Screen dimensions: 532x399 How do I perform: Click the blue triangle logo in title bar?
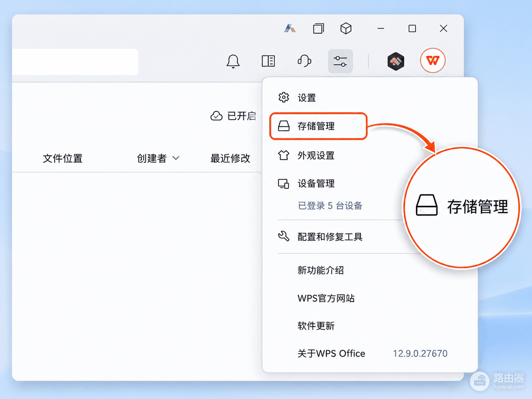pyautogui.click(x=290, y=28)
